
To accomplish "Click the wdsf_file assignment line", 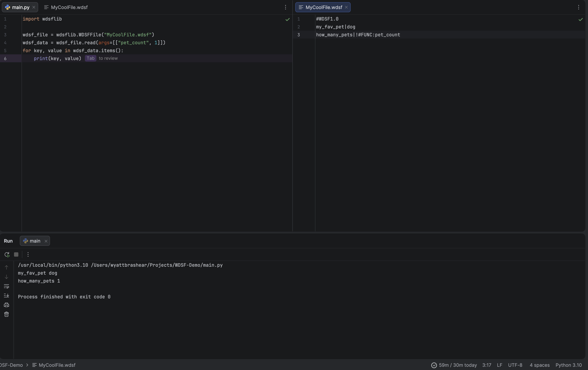I will (88, 35).
